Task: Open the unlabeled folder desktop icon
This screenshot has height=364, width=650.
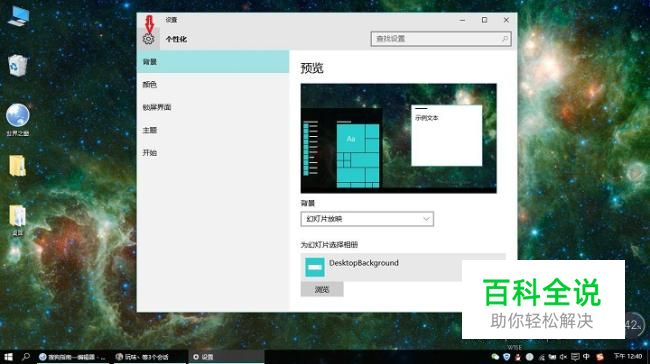Action: [17, 166]
